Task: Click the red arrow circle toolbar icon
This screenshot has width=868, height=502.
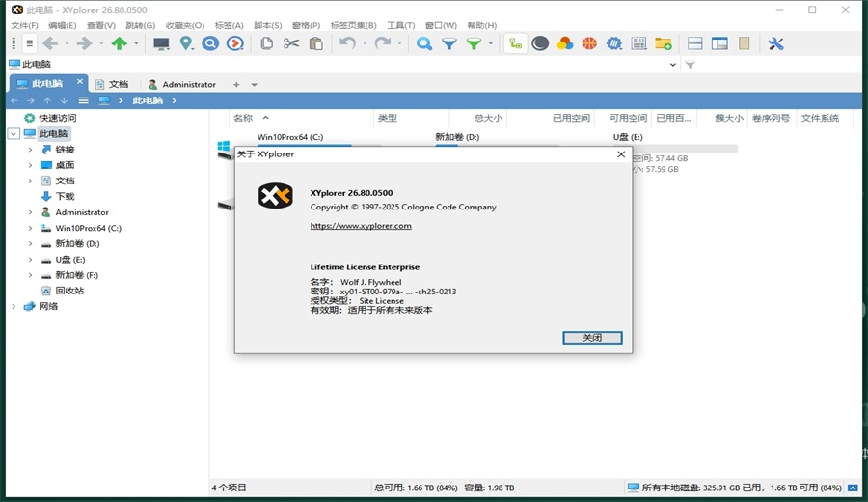Action: click(235, 43)
